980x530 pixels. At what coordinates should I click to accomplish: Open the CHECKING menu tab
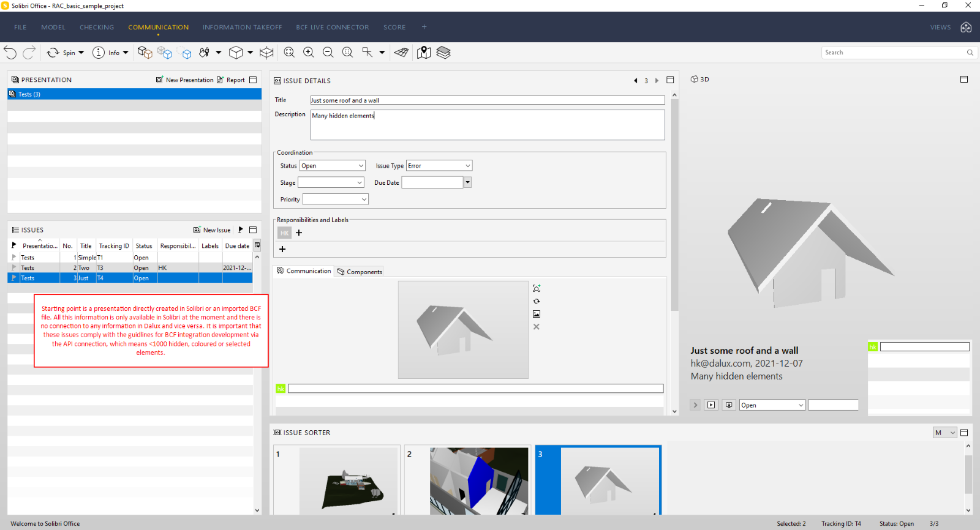point(97,28)
